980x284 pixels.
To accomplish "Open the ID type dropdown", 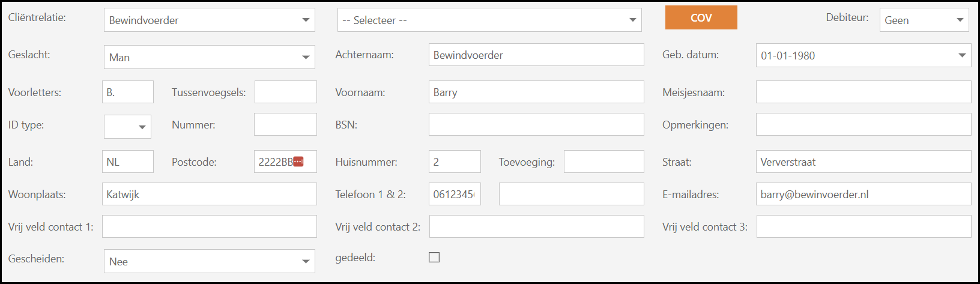I will (128, 127).
